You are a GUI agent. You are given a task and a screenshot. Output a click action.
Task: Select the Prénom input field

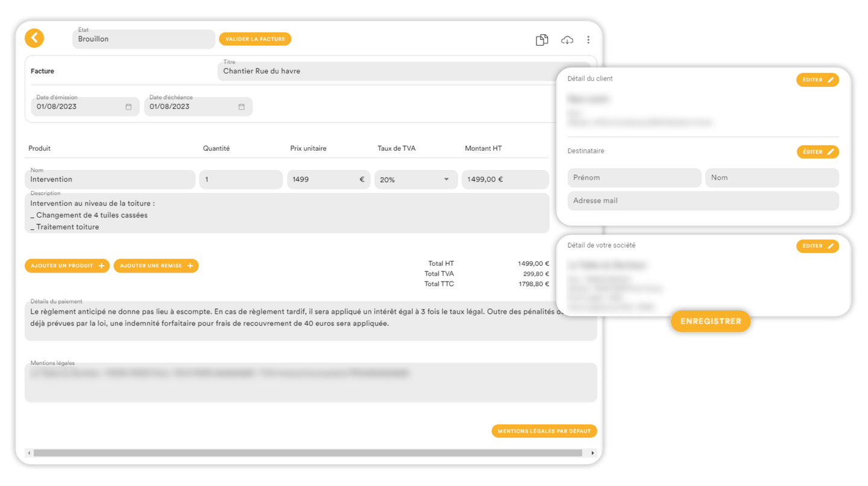click(634, 177)
